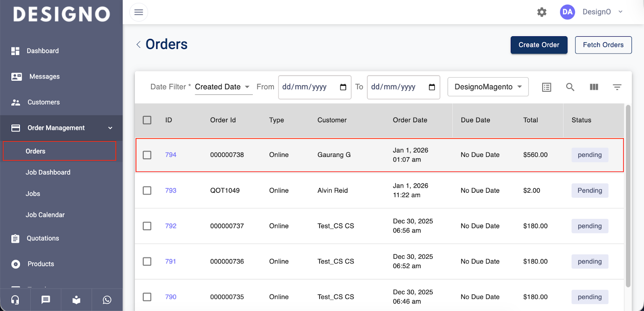The width and height of the screenshot is (644, 311).
Task: Check the box for order 792
Action: click(147, 226)
